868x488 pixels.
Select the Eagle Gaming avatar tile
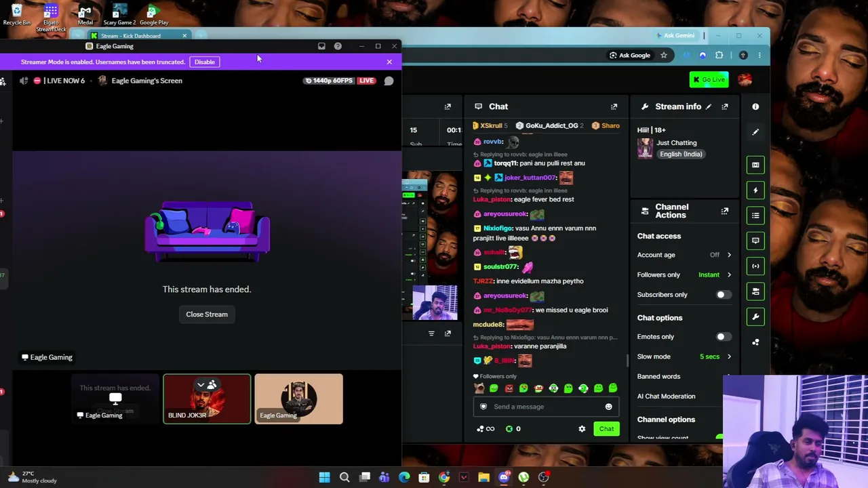coord(298,399)
